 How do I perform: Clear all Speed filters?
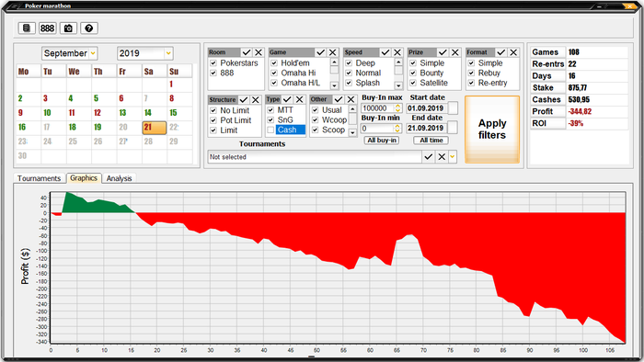397,52
